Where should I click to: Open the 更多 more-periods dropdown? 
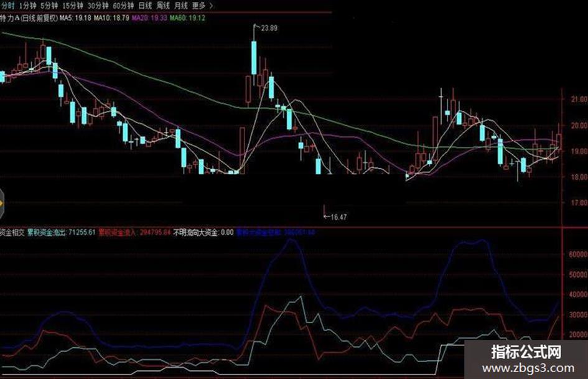pos(198,6)
